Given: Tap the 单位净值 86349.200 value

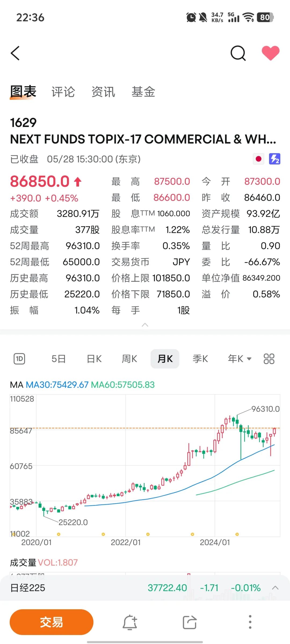Looking at the screenshot, I should coord(261,278).
